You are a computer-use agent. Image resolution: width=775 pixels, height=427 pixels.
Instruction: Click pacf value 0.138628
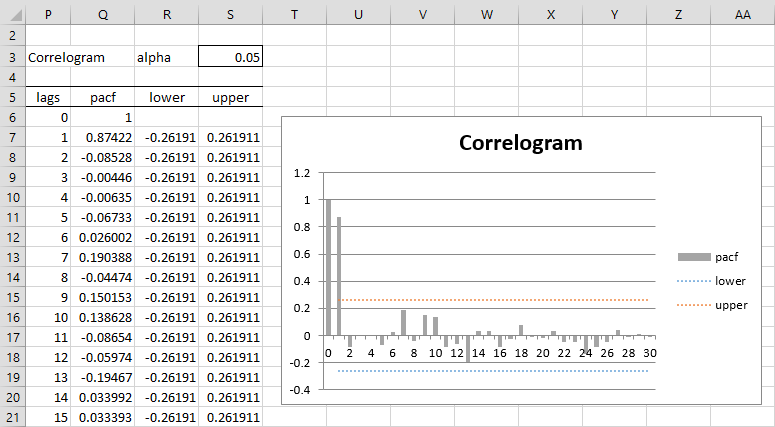point(102,317)
